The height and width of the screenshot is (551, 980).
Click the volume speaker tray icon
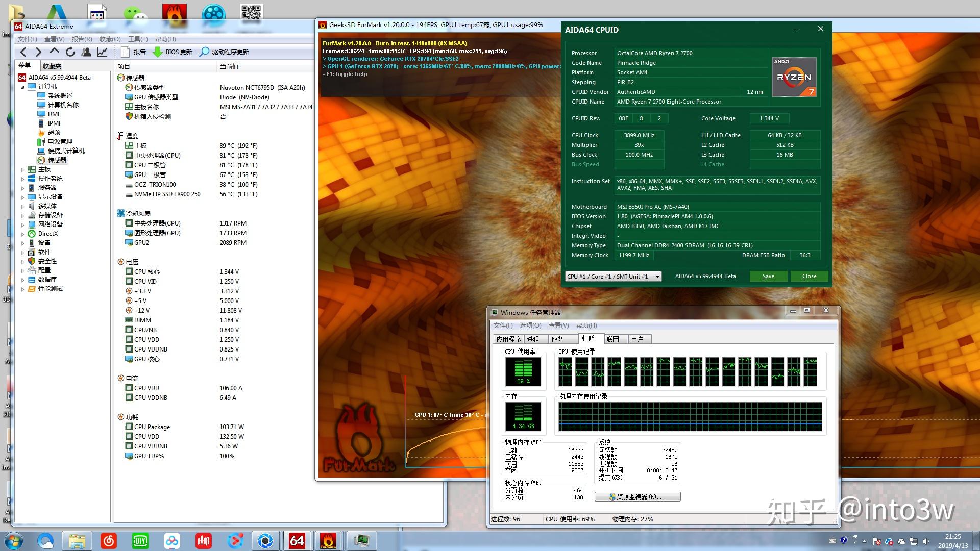926,541
